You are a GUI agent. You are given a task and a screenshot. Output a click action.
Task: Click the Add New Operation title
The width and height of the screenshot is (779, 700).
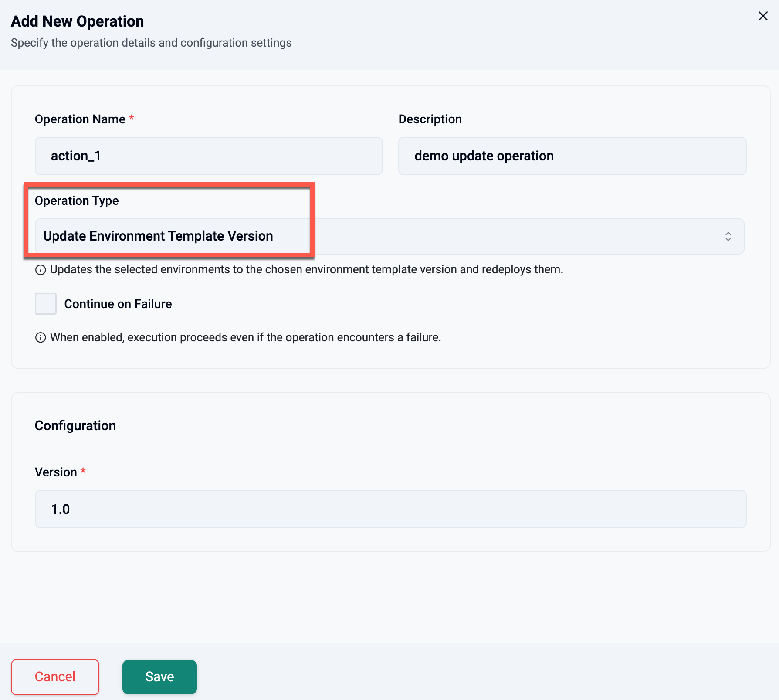[77, 21]
